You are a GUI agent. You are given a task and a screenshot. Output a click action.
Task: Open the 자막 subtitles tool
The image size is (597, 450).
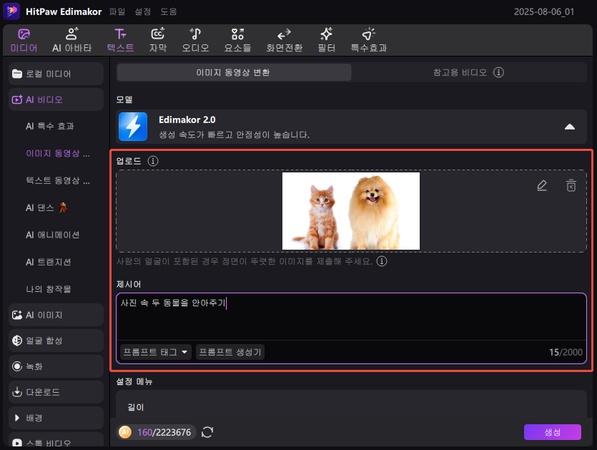click(158, 40)
